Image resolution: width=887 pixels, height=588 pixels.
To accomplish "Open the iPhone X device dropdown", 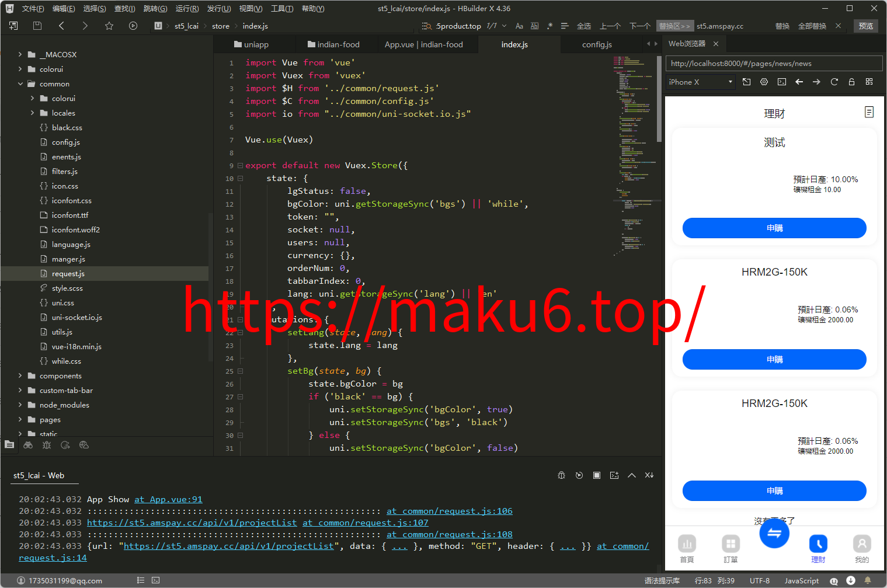I will click(x=700, y=82).
